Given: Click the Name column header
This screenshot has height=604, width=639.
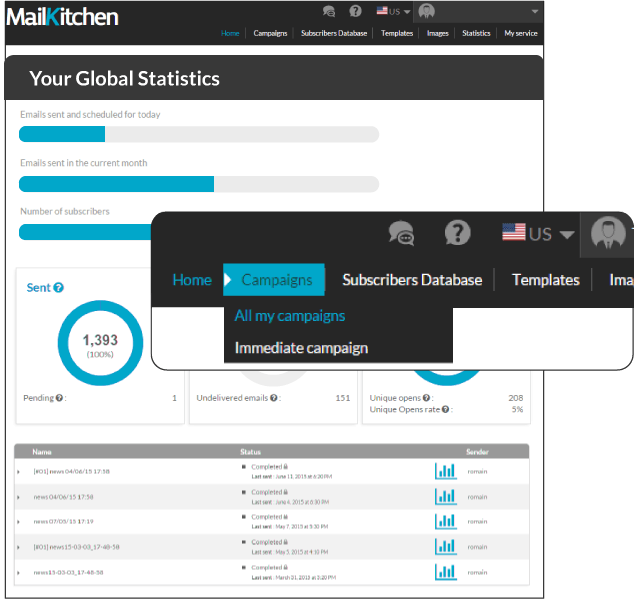Looking at the screenshot, I should click(x=42, y=452).
